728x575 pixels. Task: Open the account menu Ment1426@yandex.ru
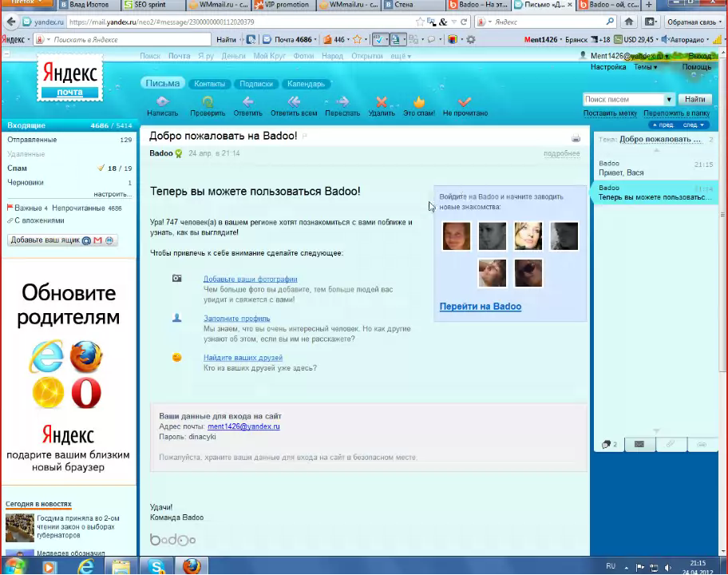[x=630, y=56]
